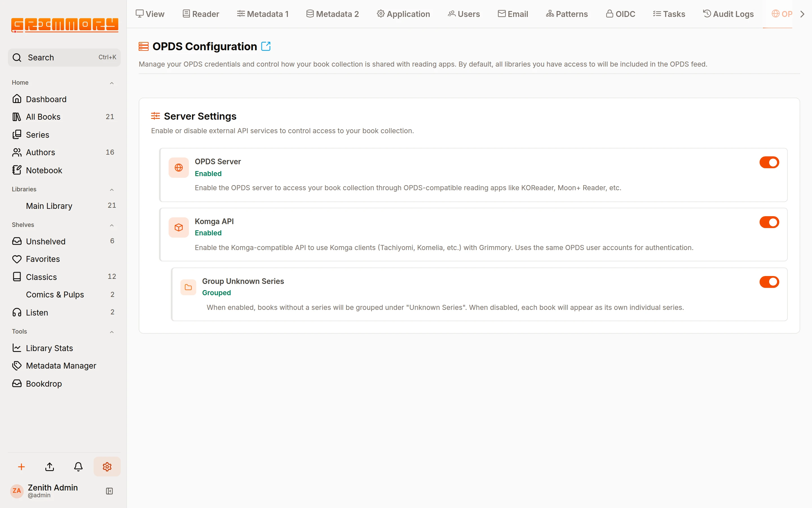Open the Listen shelf

coord(64,312)
